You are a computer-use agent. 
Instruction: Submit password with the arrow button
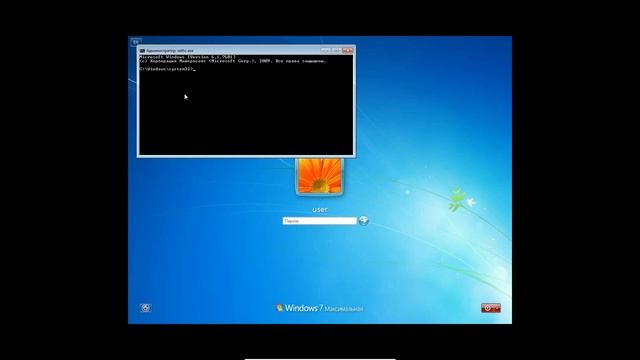363,220
